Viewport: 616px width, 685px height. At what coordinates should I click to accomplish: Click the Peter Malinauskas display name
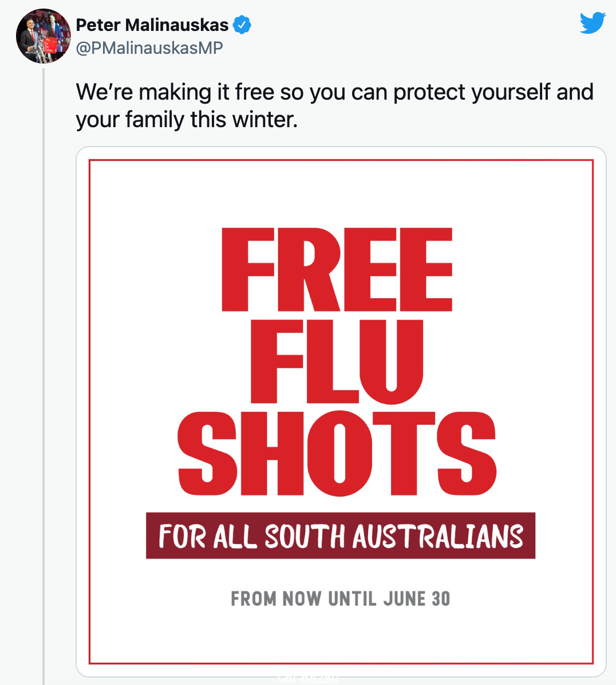152,25
